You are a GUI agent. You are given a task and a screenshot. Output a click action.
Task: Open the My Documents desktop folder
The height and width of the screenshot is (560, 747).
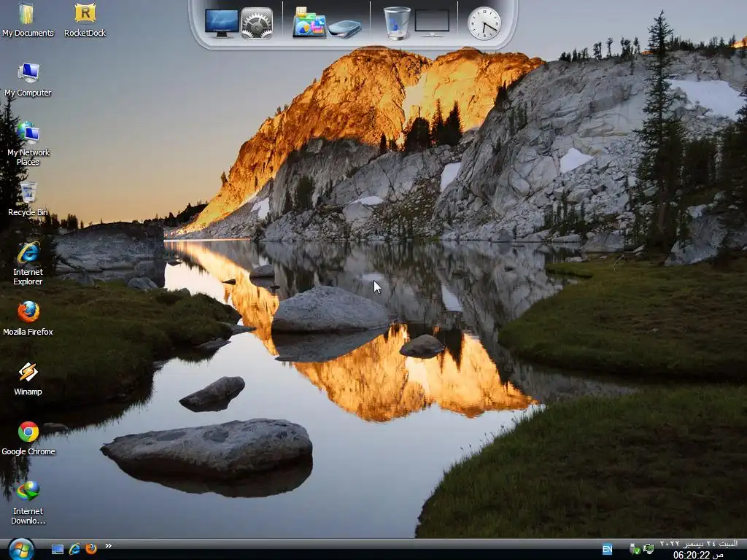point(28,20)
